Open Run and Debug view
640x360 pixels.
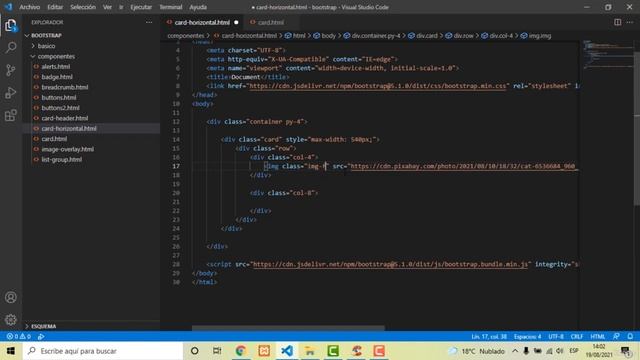(x=11, y=93)
